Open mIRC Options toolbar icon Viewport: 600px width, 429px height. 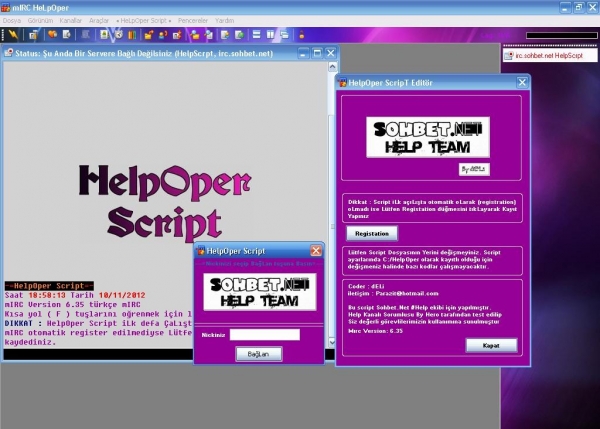(34, 35)
